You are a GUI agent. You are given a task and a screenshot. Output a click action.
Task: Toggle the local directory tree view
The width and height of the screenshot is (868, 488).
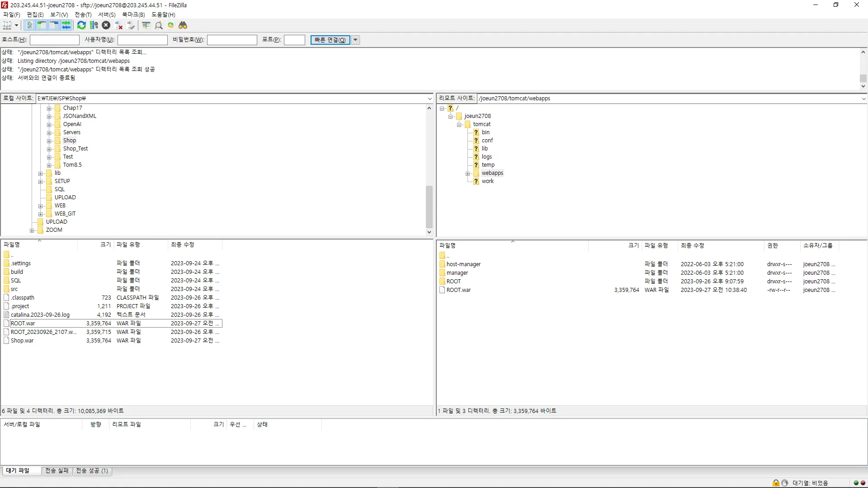[x=42, y=25]
